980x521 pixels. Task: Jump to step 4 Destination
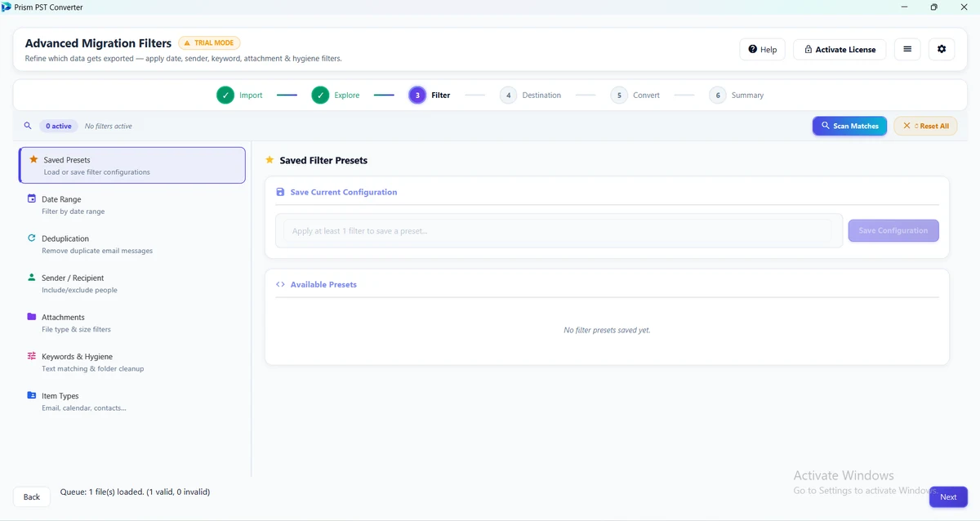(531, 95)
